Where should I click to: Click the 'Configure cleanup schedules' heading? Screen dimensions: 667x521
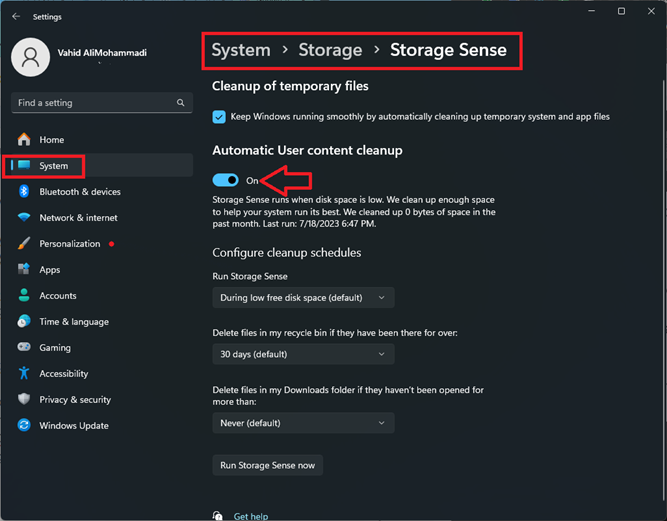pos(287,253)
